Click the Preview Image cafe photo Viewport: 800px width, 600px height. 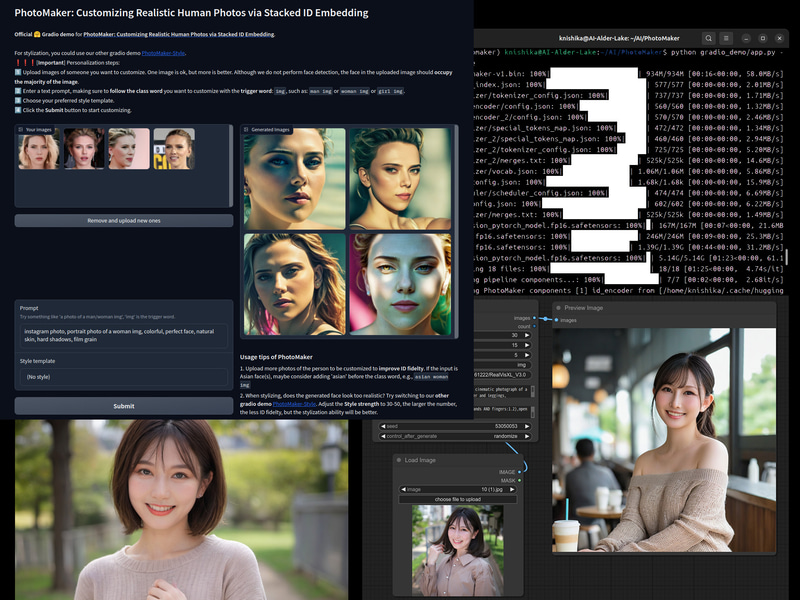[x=664, y=440]
